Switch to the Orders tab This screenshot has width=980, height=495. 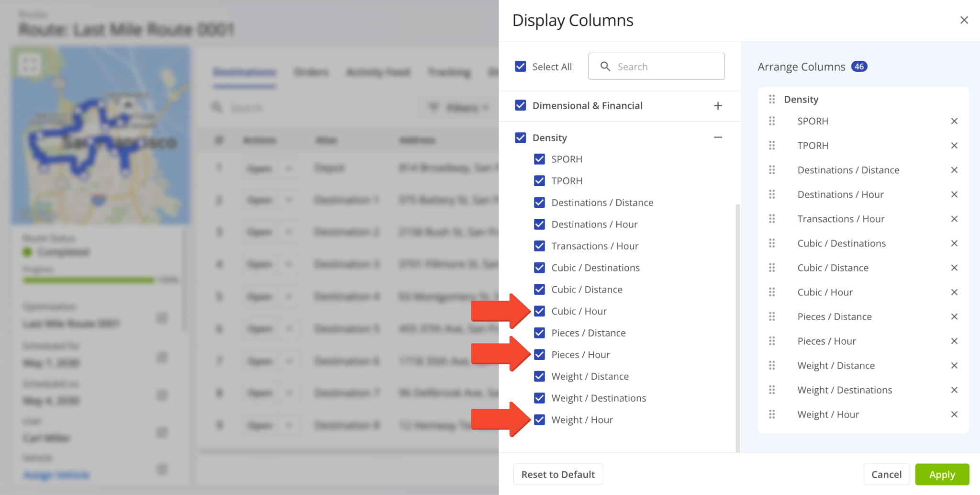[312, 72]
